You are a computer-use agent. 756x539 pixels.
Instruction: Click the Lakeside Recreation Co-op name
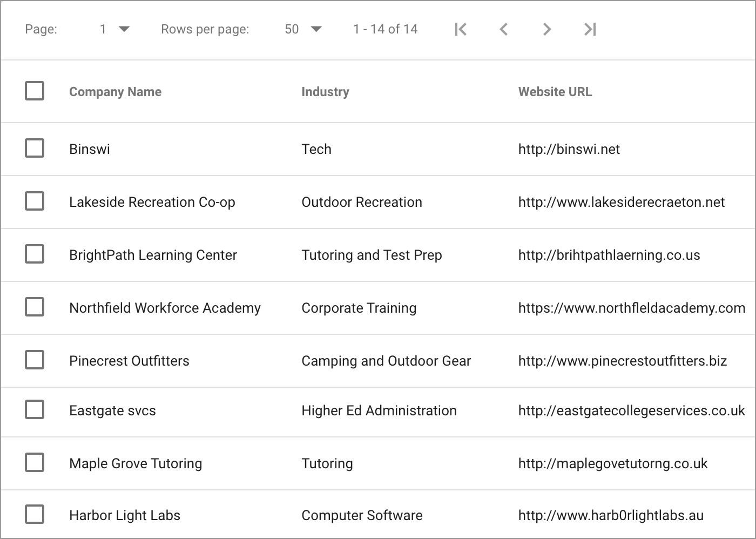(x=152, y=202)
